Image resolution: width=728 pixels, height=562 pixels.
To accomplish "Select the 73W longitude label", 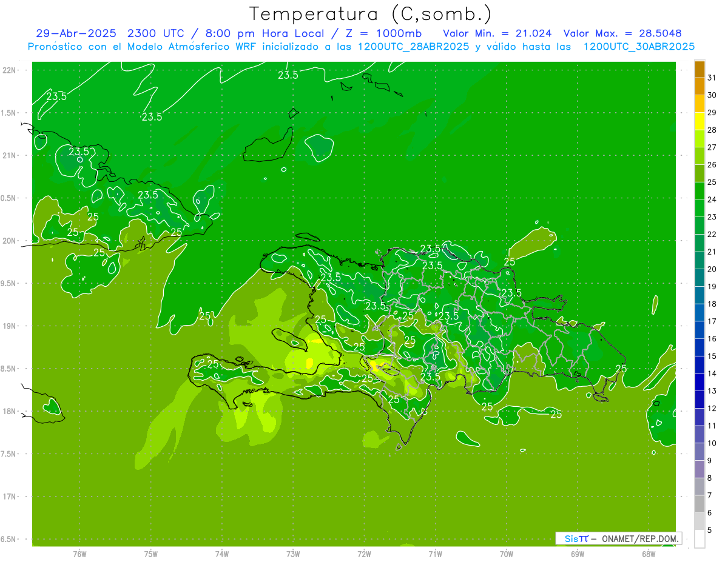I will click(293, 554).
